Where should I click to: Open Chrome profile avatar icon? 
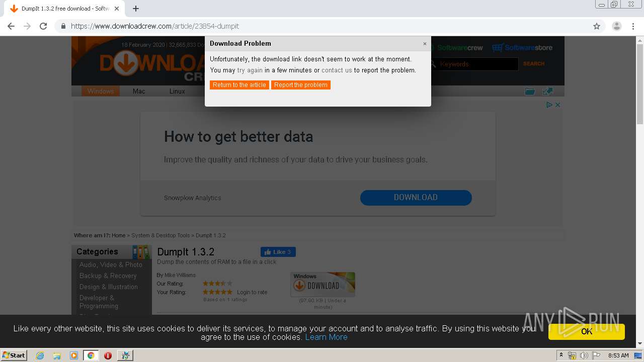(617, 26)
